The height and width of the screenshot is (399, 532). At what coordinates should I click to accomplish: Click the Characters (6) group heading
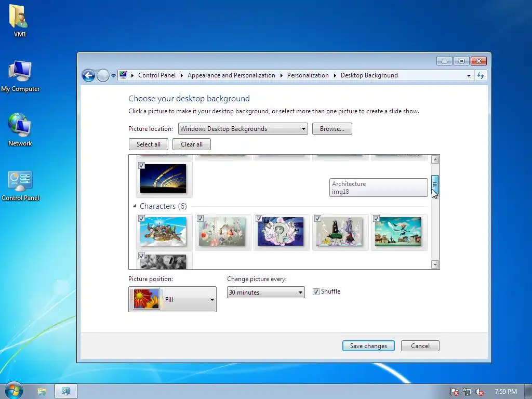(x=163, y=206)
